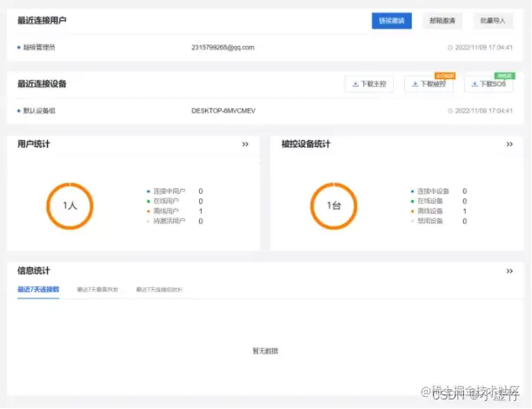The width and height of the screenshot is (532, 409).
Task: Switch to the 最近7天连接总时长 tab
Action: point(159,290)
